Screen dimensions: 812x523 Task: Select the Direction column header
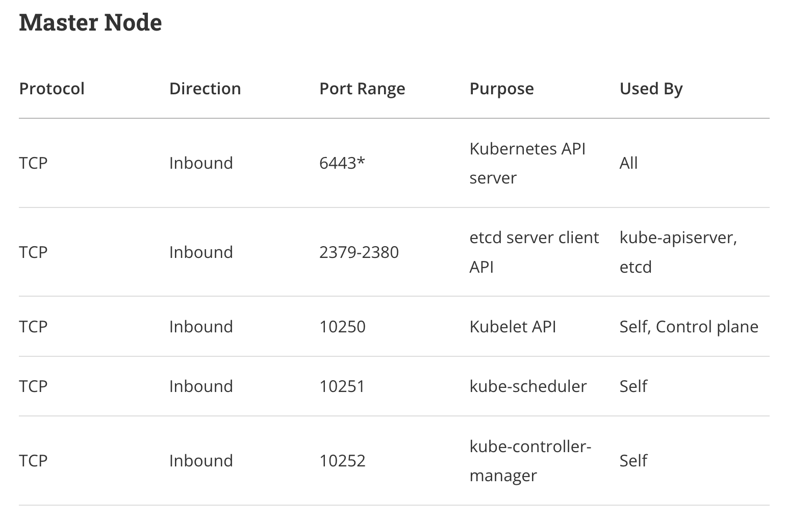(x=205, y=89)
